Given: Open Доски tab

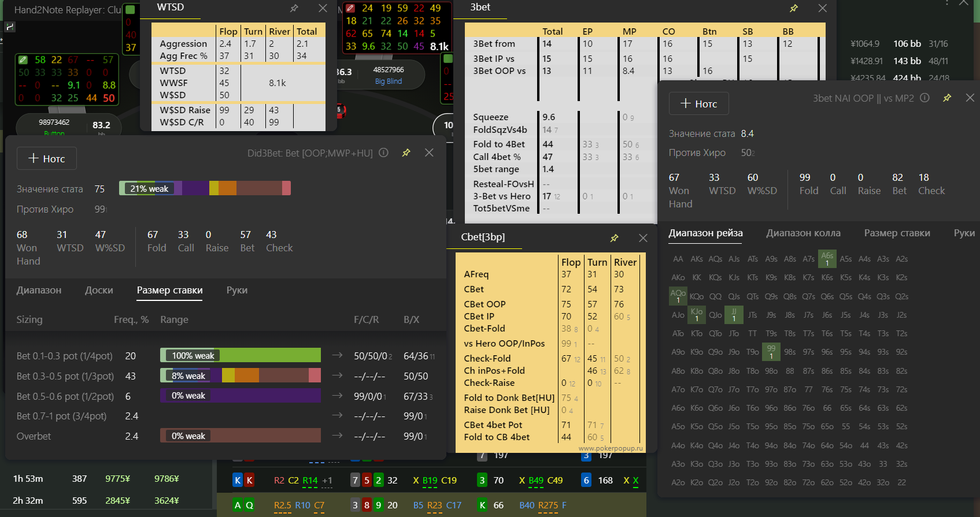Looking at the screenshot, I should point(99,290).
